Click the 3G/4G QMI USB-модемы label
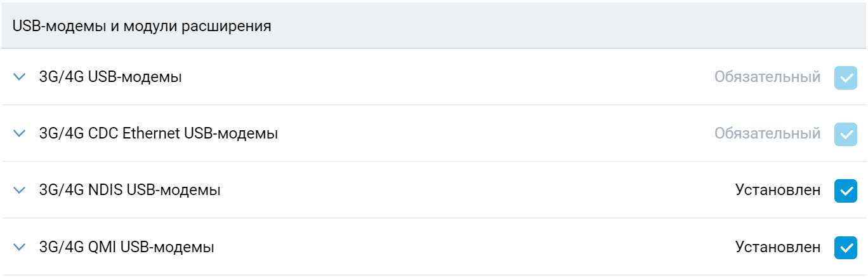Image resolution: width=868 pixels, height=277 pixels. [126, 247]
